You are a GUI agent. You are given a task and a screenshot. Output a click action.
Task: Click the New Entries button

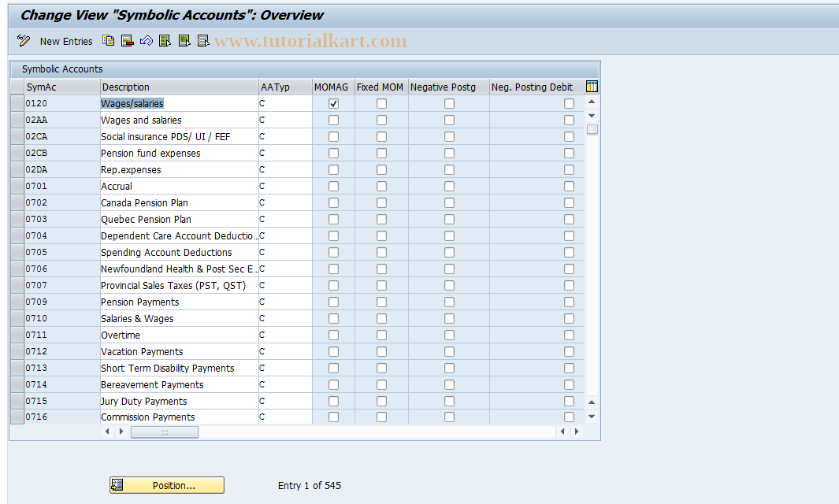point(66,41)
